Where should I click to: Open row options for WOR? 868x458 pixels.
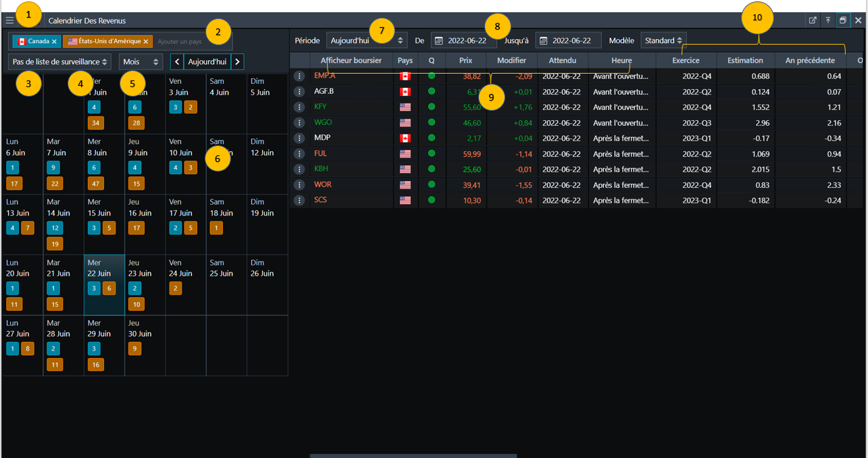(299, 184)
